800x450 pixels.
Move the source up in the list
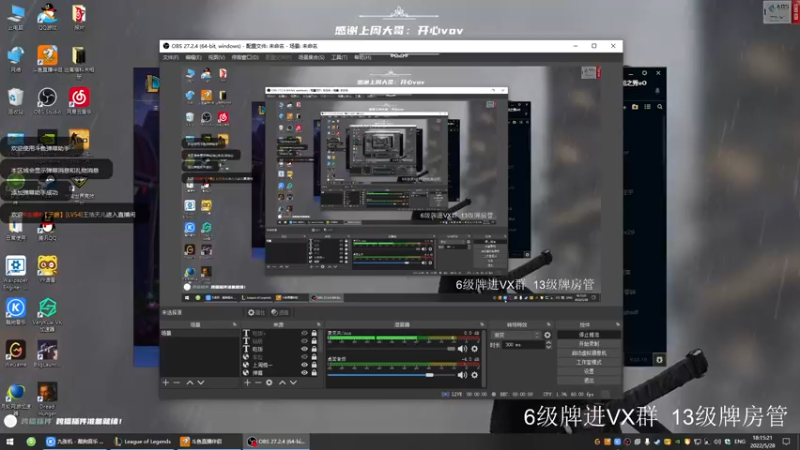pos(282,383)
